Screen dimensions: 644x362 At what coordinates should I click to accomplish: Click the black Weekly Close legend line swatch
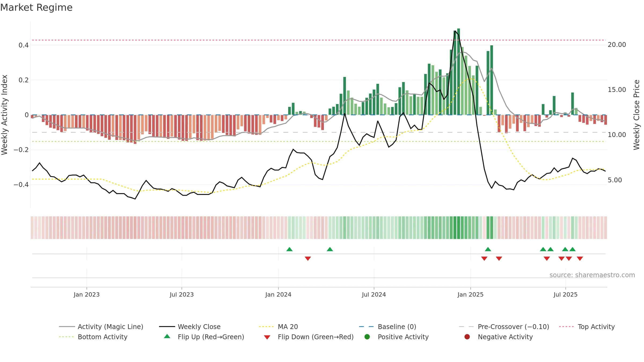(x=167, y=327)
